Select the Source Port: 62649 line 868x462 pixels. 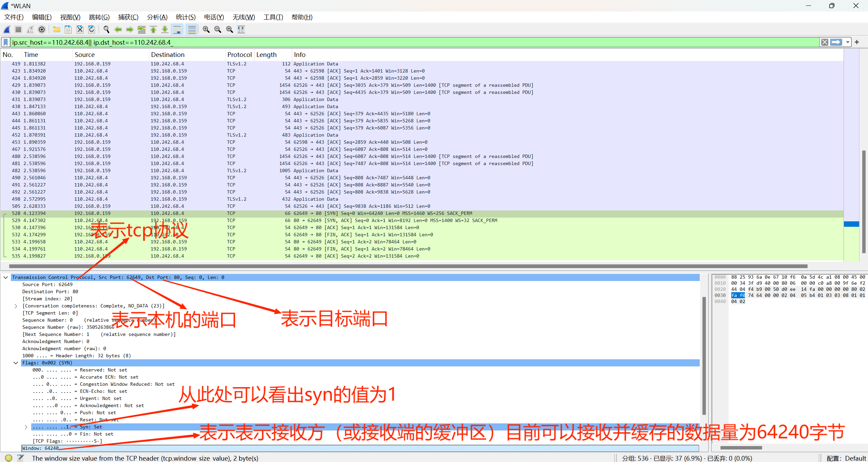point(47,284)
